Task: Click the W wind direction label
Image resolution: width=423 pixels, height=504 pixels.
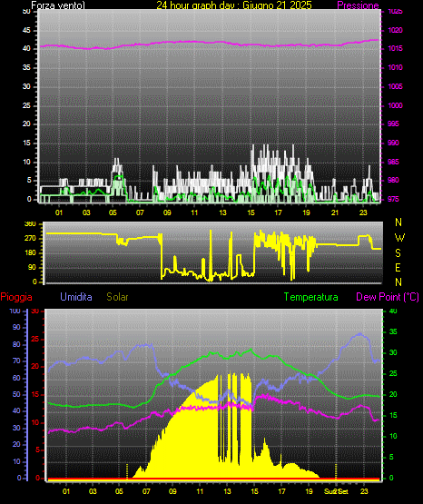Action: (399, 238)
